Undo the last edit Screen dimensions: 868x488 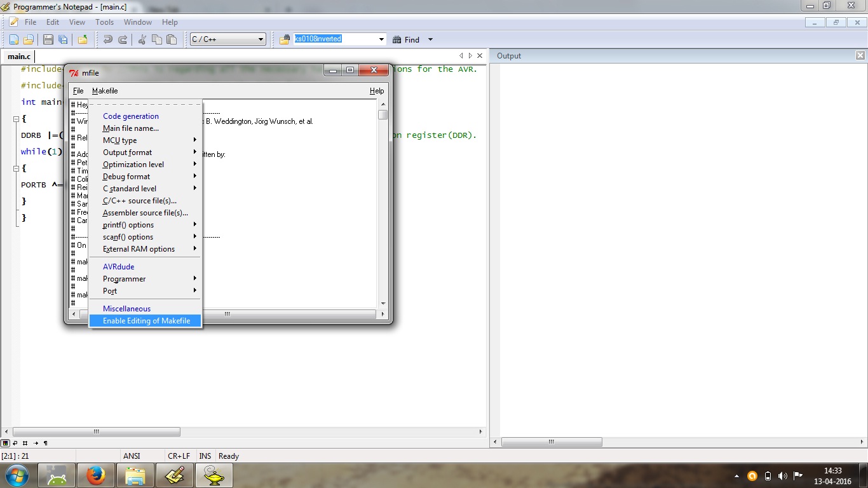pyautogui.click(x=107, y=39)
